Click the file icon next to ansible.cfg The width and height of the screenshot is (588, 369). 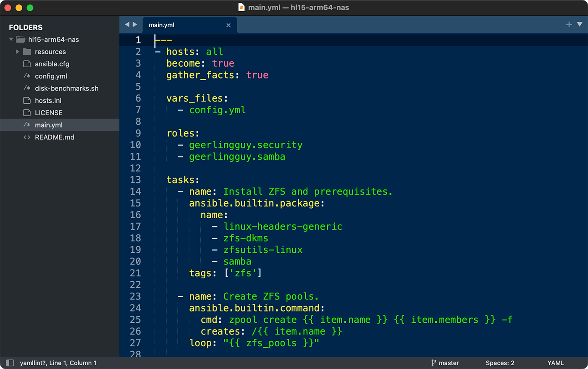coord(27,64)
